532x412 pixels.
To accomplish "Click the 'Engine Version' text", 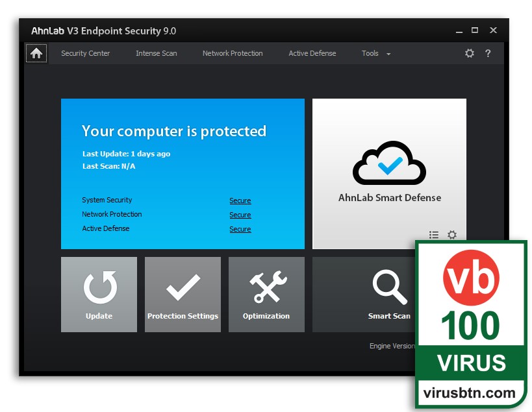I will pos(392,346).
